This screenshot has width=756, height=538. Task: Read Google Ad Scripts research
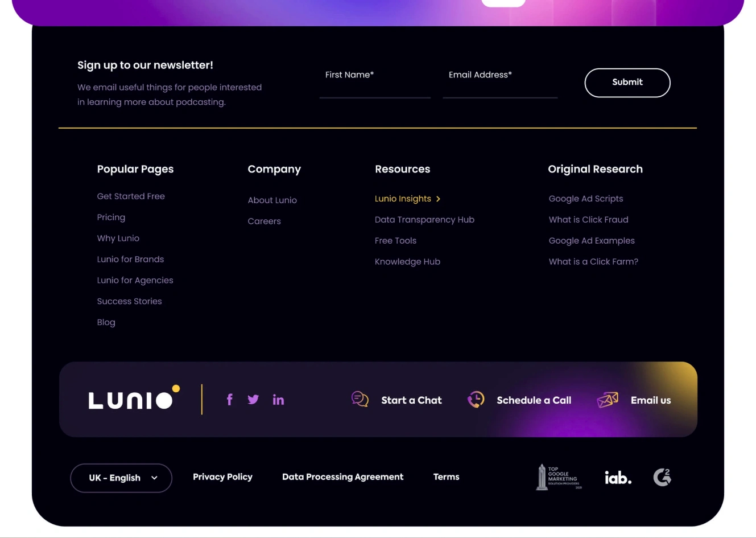(x=586, y=199)
